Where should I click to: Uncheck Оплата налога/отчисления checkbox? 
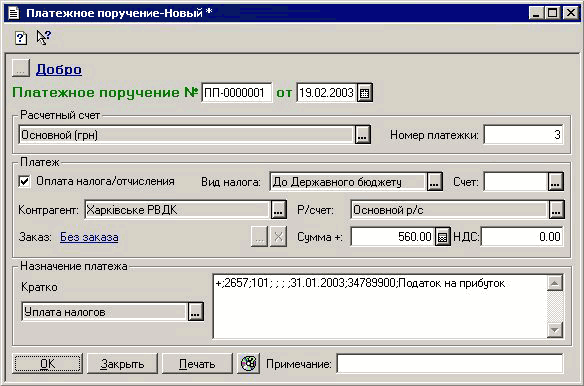pyautogui.click(x=24, y=181)
